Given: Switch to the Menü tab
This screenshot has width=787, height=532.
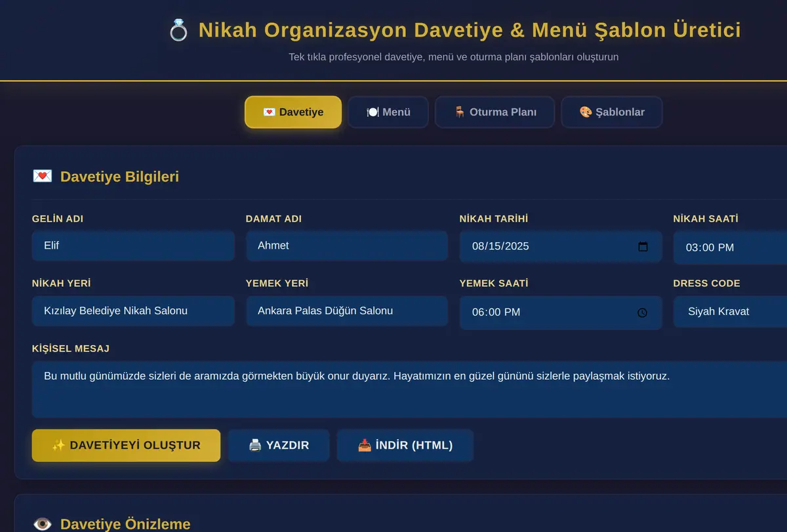Looking at the screenshot, I should (388, 112).
